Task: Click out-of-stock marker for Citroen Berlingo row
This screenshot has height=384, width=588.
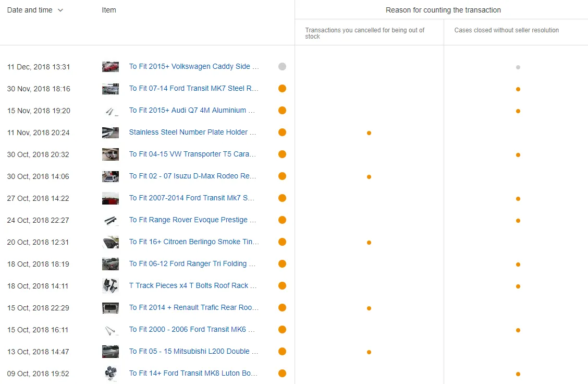Action: tap(369, 243)
